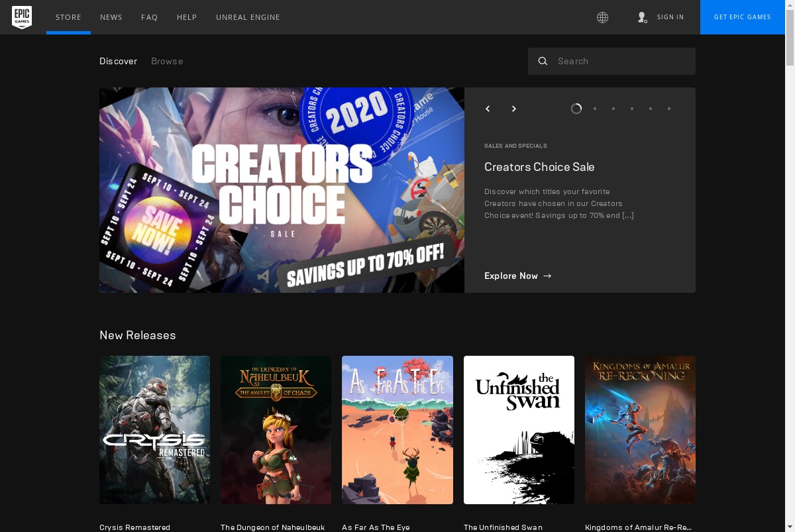Image resolution: width=795 pixels, height=532 pixels.
Task: Click the New Releases heading
Action: coord(138,335)
